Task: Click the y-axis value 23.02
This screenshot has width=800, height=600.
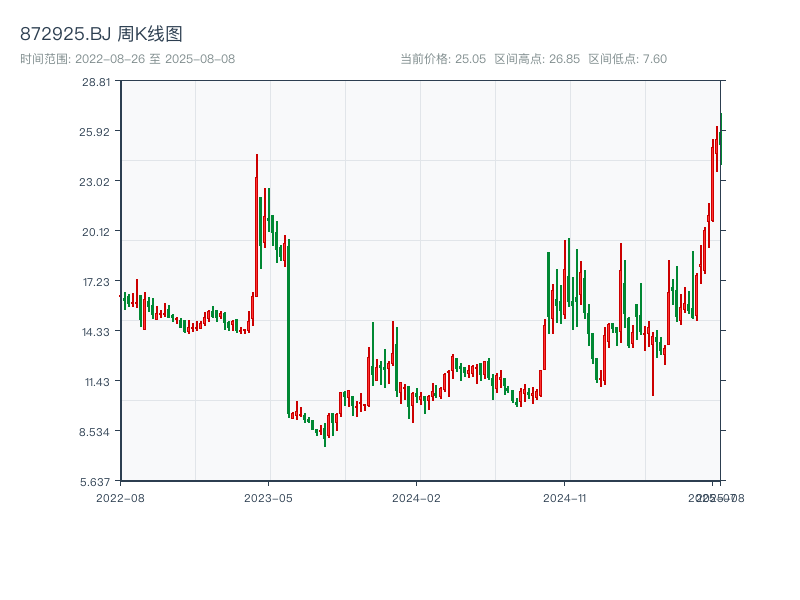Action: [94, 182]
